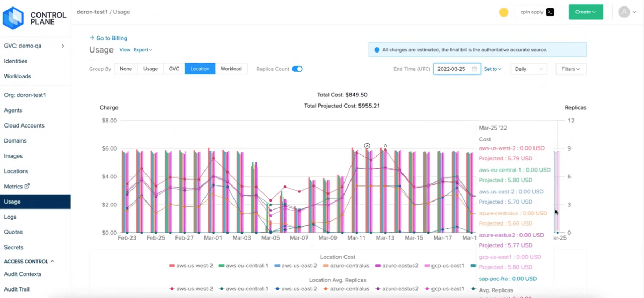The width and height of the screenshot is (644, 298).
Task: Toggle the Replica Count switch
Action: tap(297, 69)
